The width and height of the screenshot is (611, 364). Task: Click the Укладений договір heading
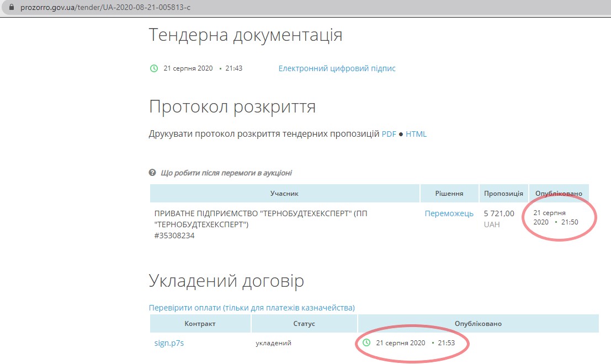coord(226,281)
